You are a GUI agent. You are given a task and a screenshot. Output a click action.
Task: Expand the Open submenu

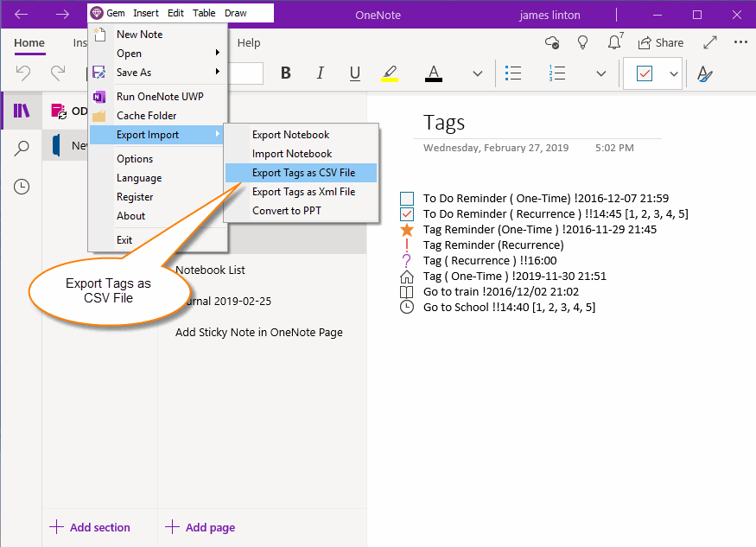coord(158,53)
